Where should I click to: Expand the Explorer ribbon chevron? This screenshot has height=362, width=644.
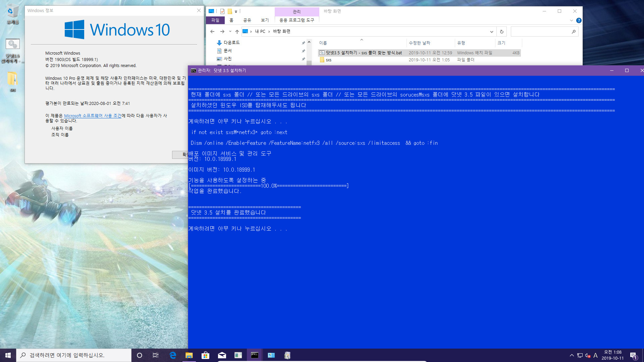click(x=572, y=20)
